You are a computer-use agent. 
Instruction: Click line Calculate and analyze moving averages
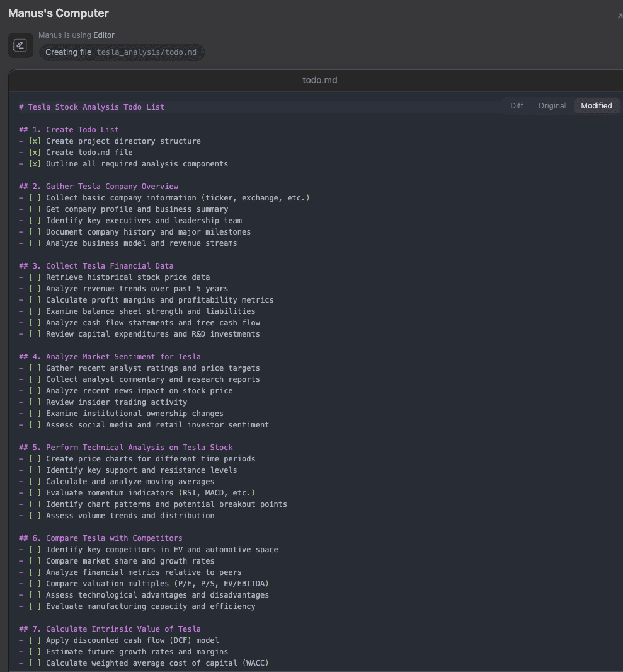[130, 482]
